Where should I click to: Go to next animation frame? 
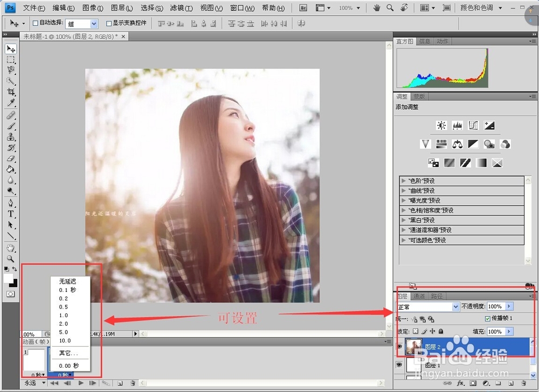(93, 383)
